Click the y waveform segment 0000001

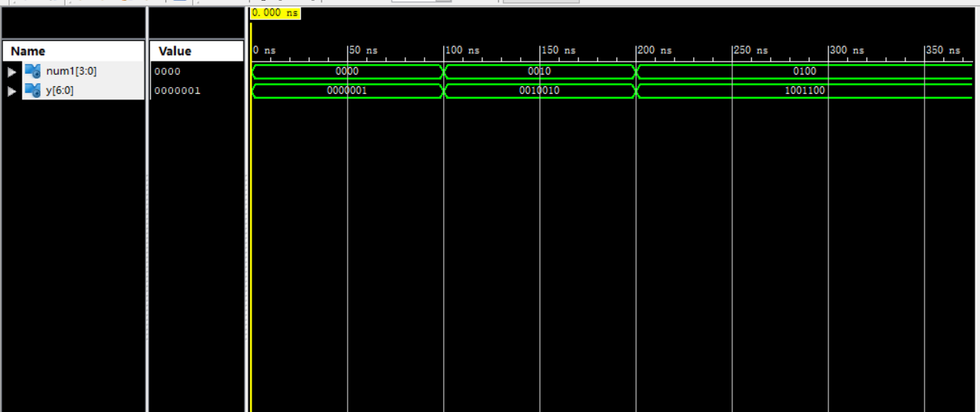pyautogui.click(x=348, y=91)
